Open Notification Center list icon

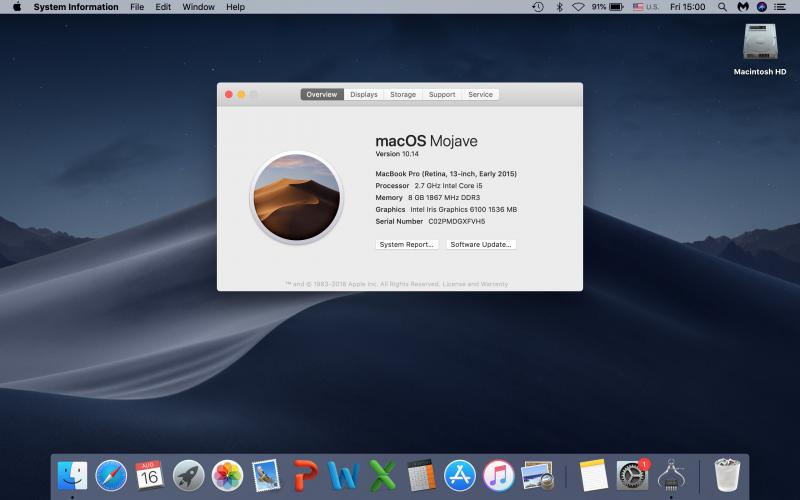pyautogui.click(x=780, y=7)
